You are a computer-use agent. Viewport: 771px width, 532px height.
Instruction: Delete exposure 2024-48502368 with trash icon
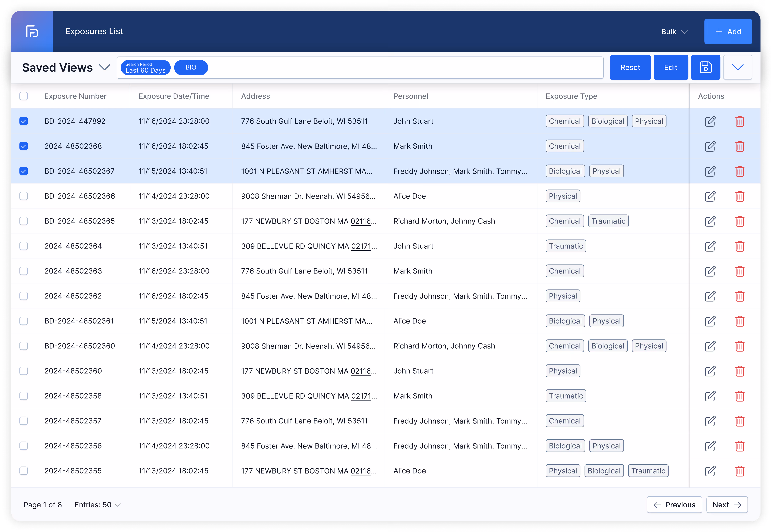pyautogui.click(x=739, y=146)
